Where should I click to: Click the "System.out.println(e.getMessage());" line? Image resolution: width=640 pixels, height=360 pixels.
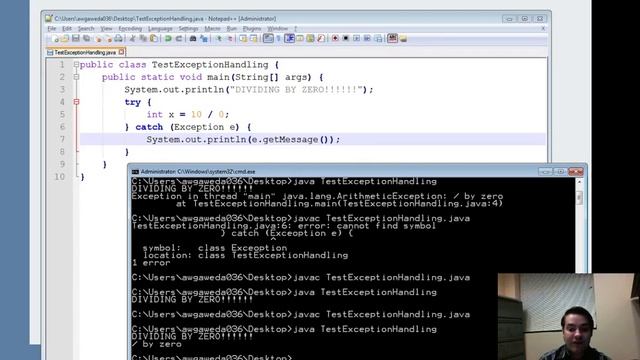tap(243, 140)
